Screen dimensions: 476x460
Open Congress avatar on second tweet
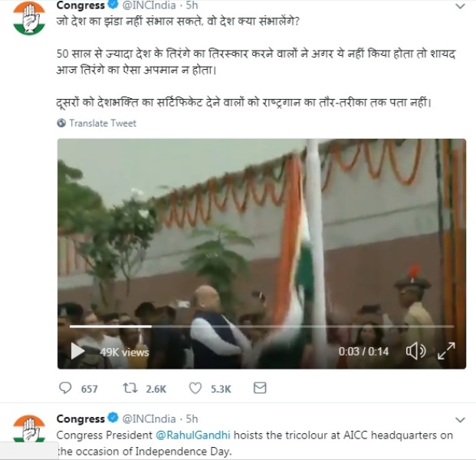click(x=29, y=429)
